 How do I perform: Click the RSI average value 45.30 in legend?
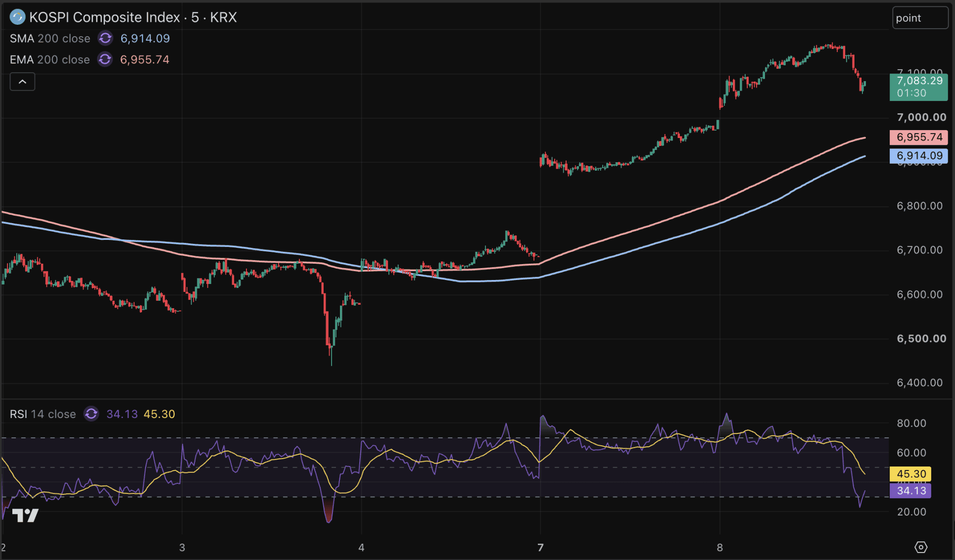click(159, 414)
